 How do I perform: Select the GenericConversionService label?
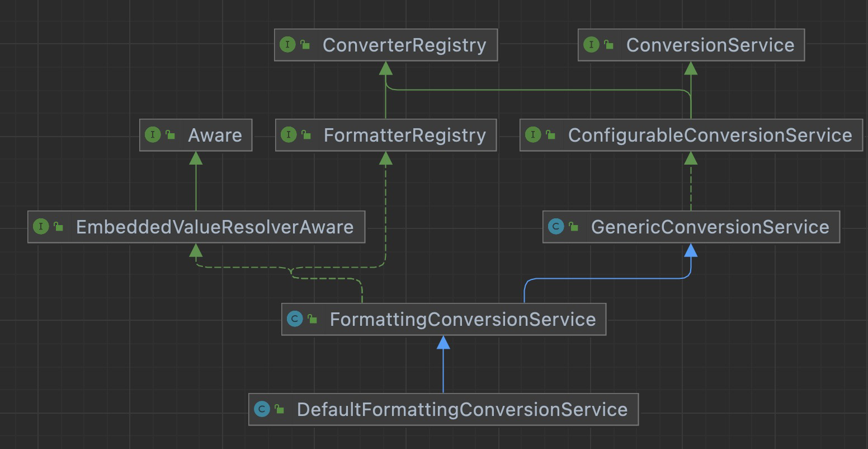tap(710, 227)
